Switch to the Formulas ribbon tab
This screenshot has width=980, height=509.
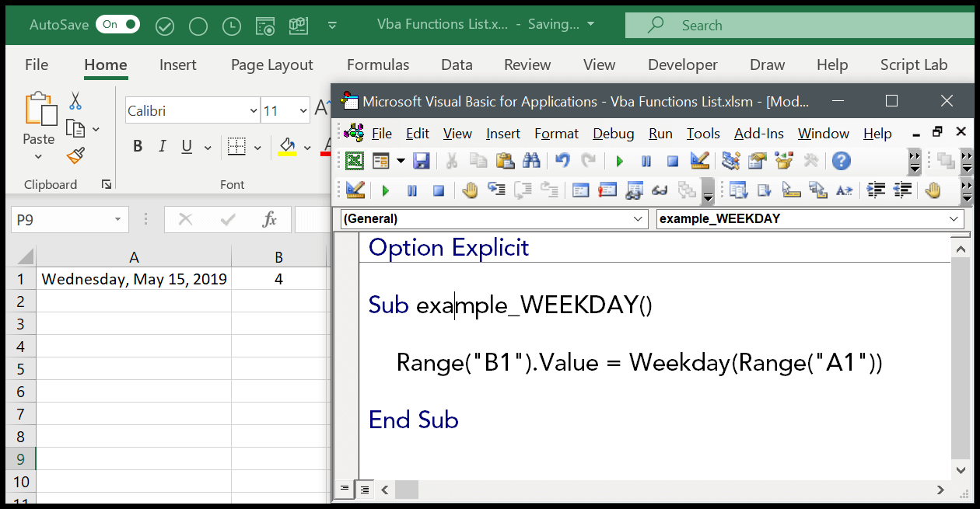[x=378, y=64]
